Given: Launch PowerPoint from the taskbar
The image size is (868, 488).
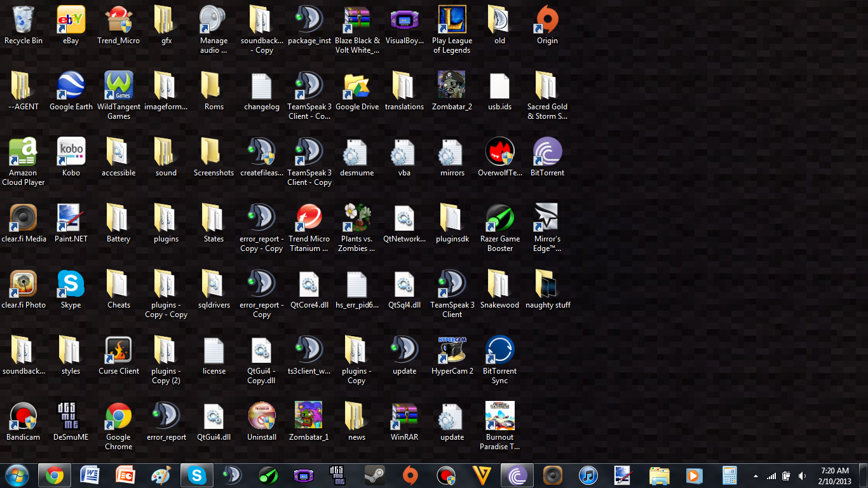Looking at the screenshot, I should point(126,475).
